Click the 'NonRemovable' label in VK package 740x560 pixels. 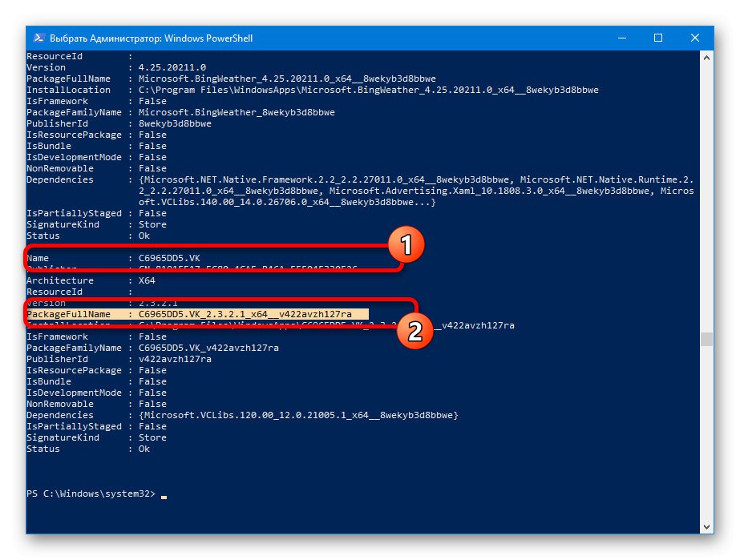pos(60,404)
